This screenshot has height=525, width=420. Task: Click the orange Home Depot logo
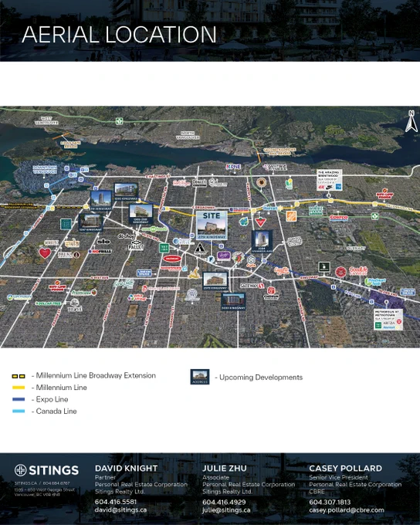pos(291,216)
